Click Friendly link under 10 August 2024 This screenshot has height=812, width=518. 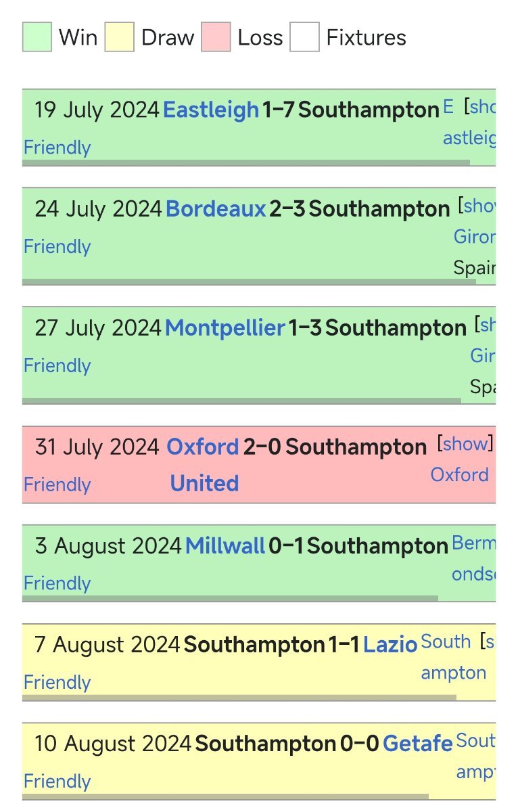point(57,781)
